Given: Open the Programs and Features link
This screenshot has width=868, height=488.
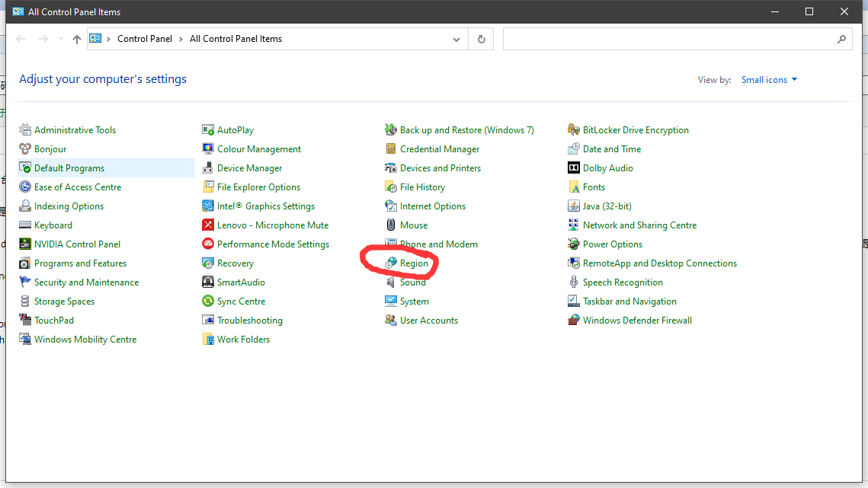Looking at the screenshot, I should click(80, 263).
